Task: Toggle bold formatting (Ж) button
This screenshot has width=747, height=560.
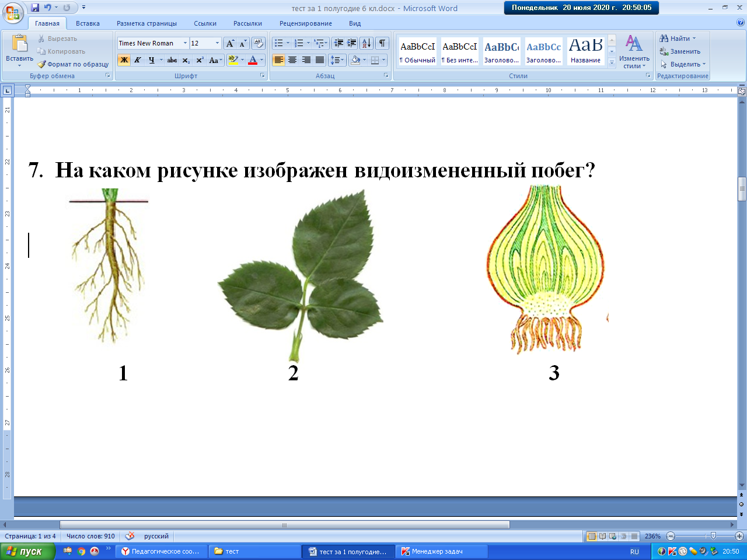Action: [x=124, y=60]
